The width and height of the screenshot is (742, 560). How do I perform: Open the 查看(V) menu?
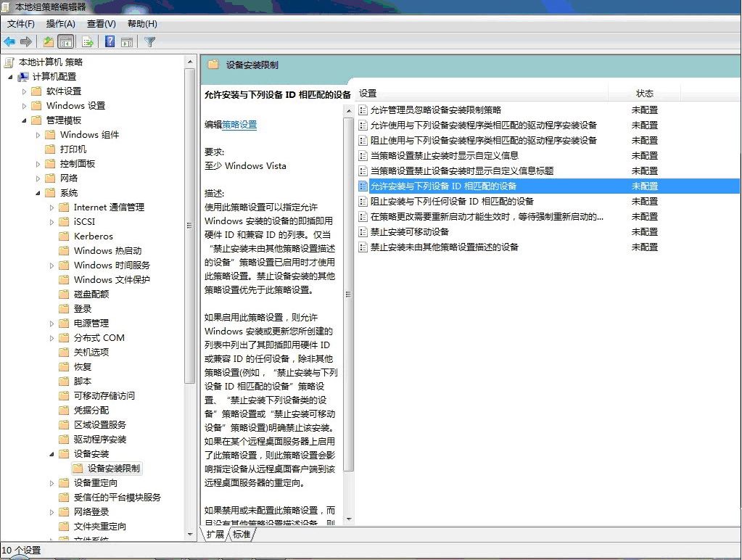tap(101, 24)
